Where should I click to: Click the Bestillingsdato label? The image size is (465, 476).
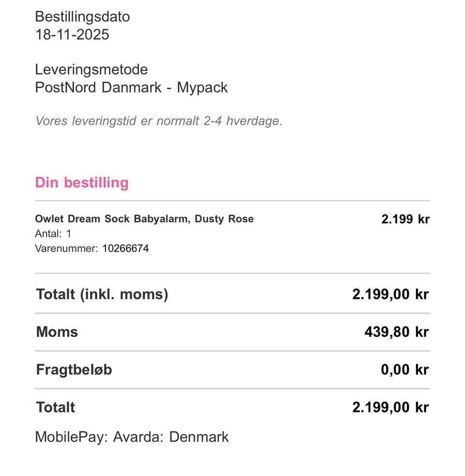pyautogui.click(x=82, y=17)
